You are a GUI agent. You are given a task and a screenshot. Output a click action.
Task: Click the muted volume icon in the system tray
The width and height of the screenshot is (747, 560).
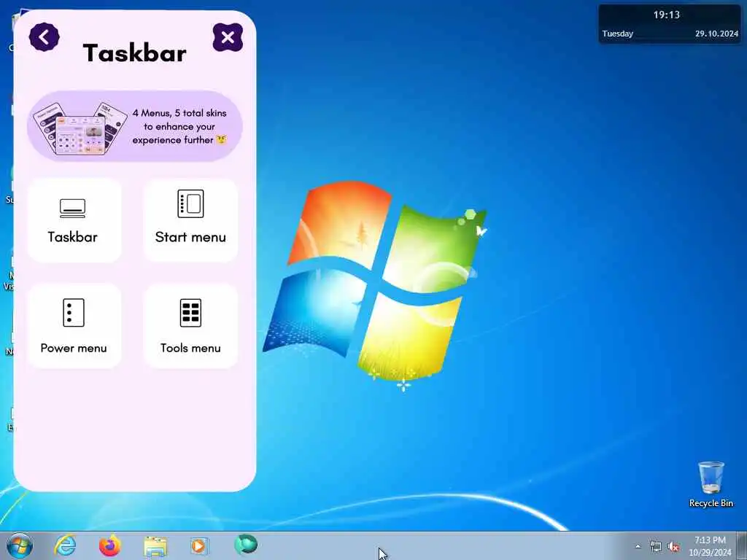[673, 546]
